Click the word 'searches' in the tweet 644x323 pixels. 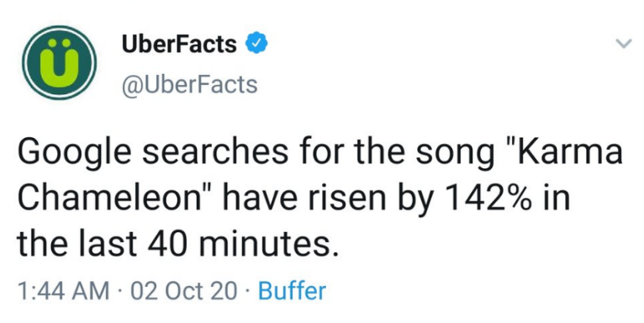coord(215,152)
